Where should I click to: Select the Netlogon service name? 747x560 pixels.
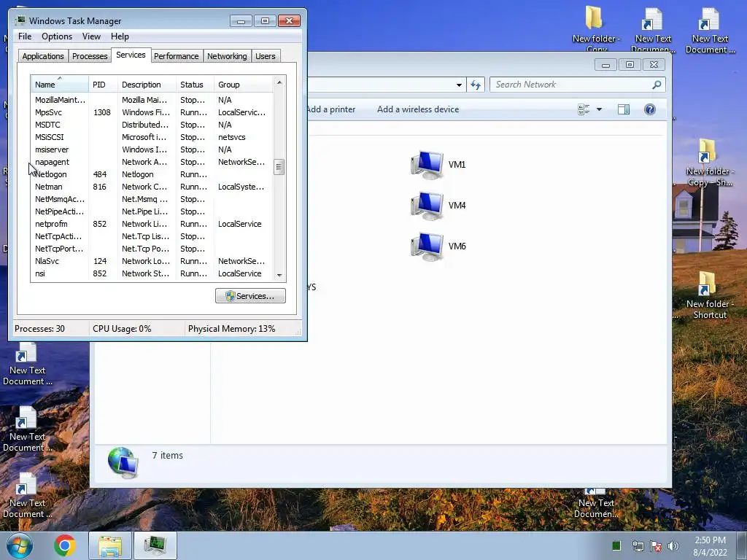50,174
